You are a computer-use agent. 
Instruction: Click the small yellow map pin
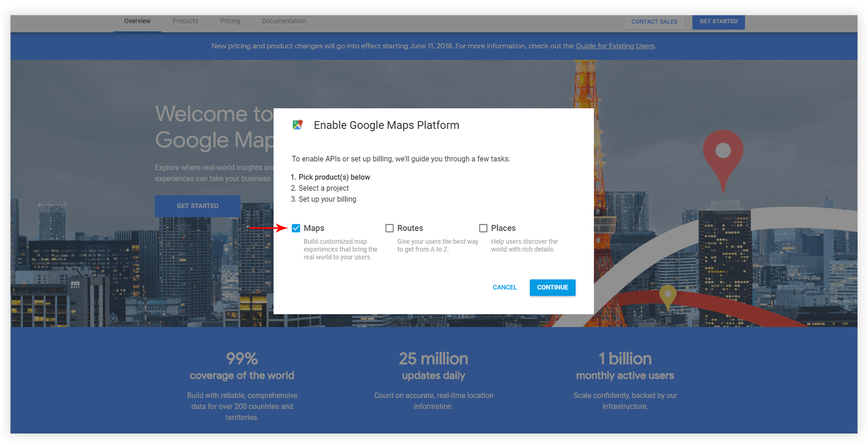[667, 295]
